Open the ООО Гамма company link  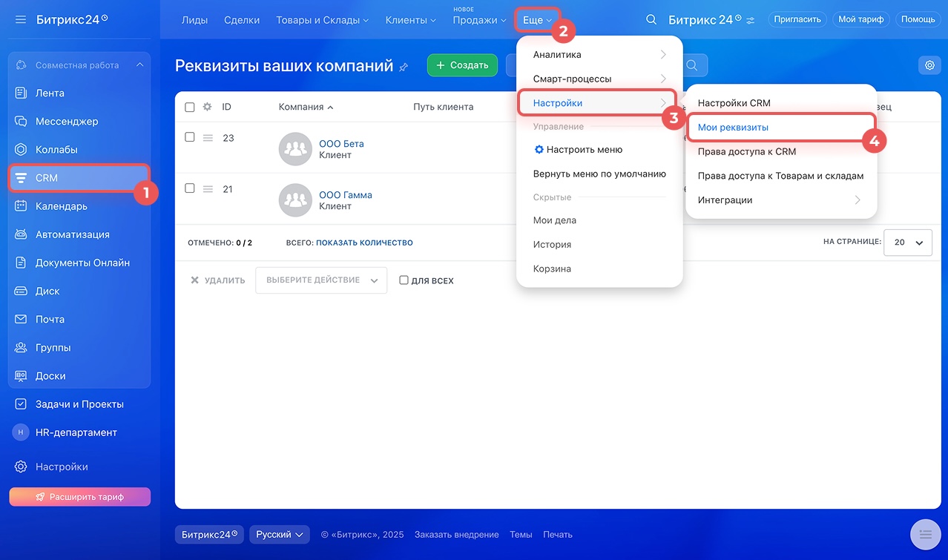346,195
